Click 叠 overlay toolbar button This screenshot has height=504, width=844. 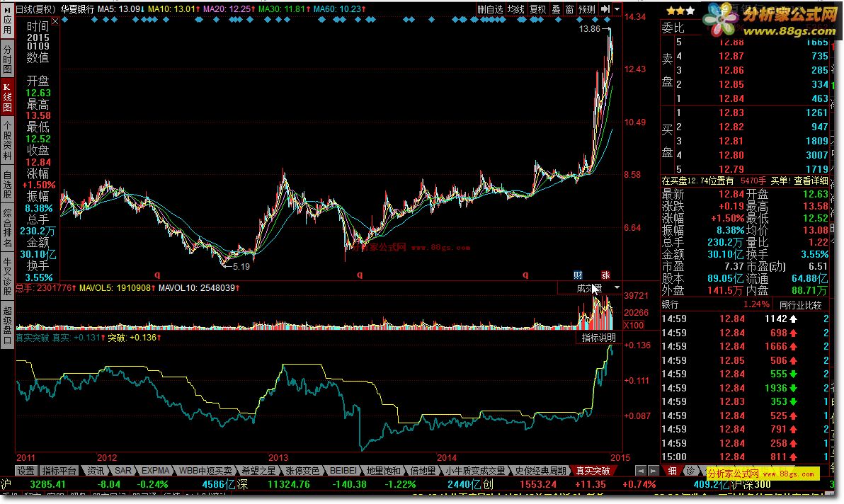tap(556, 9)
